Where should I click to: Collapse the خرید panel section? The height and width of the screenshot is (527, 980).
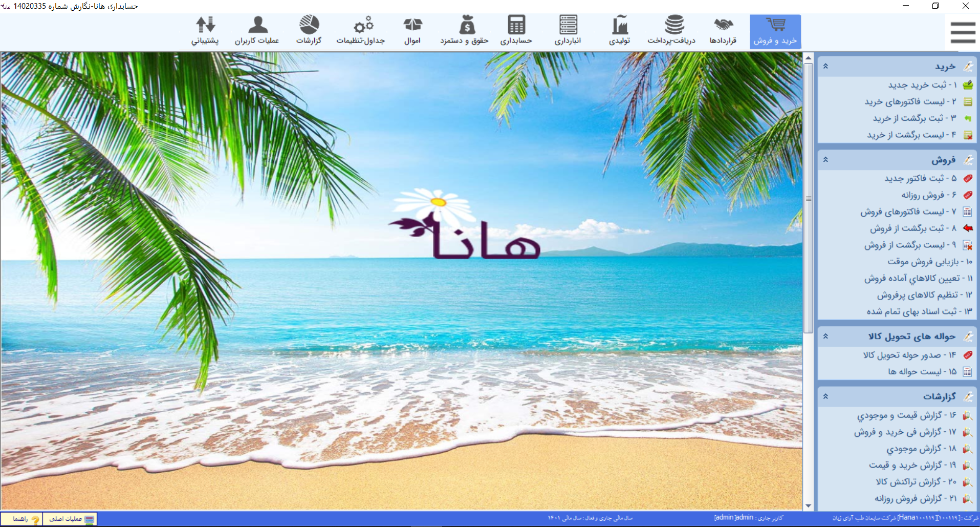(825, 67)
